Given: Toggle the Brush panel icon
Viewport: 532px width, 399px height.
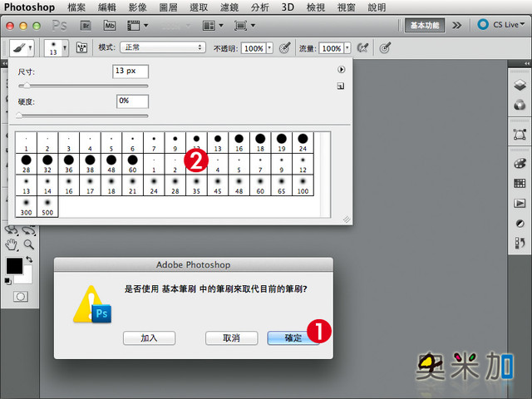Looking at the screenshot, I should pyautogui.click(x=81, y=47).
